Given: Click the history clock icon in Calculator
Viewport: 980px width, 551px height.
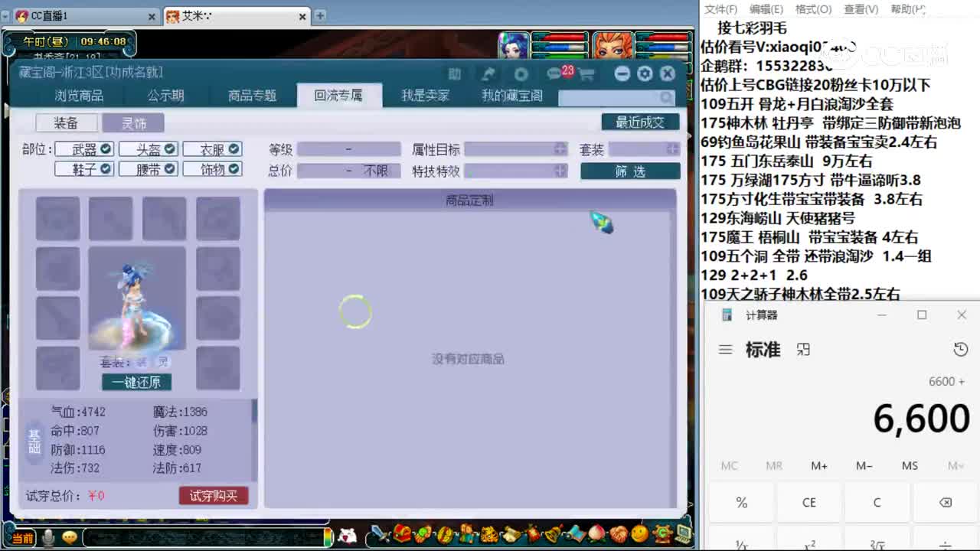Looking at the screenshot, I should (x=960, y=350).
